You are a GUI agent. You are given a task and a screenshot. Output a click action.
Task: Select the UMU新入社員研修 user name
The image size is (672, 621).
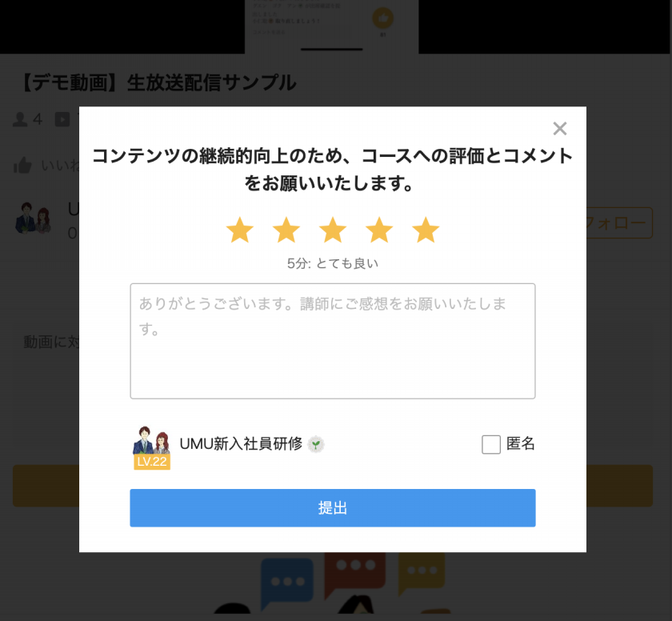point(241,444)
